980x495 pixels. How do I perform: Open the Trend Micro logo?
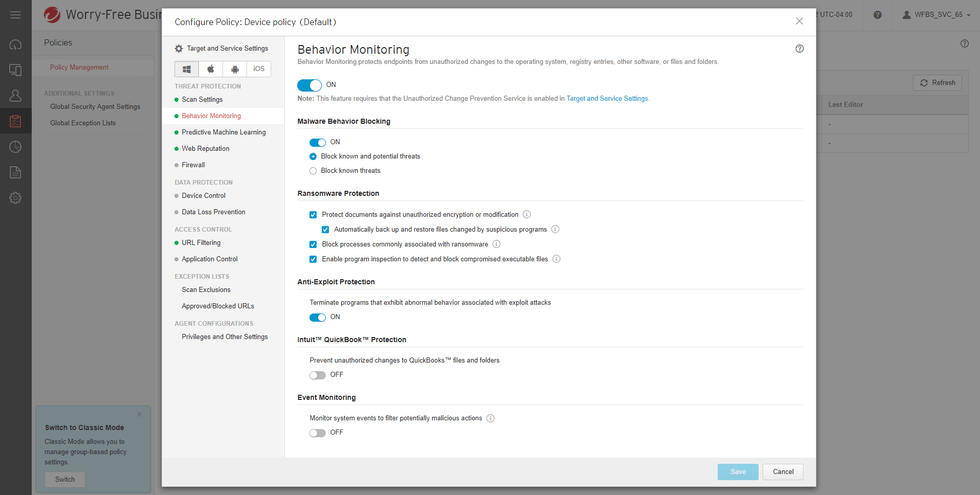point(52,15)
